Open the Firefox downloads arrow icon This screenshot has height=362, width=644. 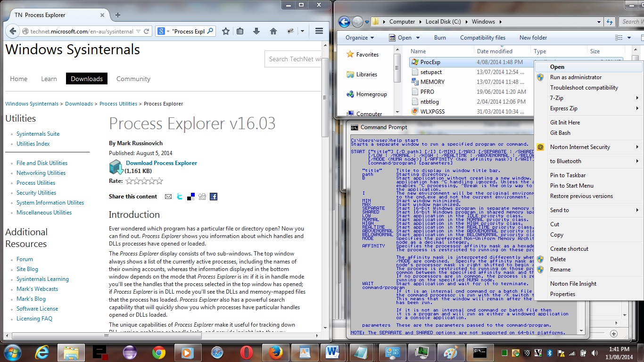(256, 31)
